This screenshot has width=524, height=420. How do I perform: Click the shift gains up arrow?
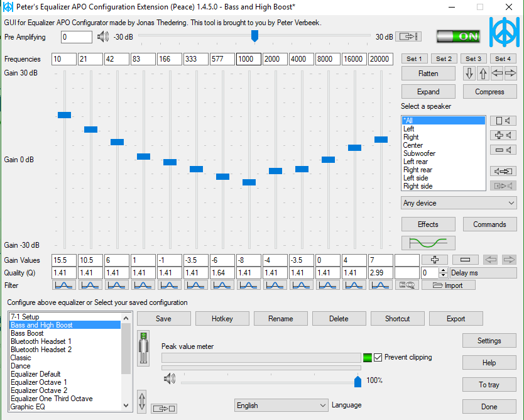pyautogui.click(x=483, y=73)
